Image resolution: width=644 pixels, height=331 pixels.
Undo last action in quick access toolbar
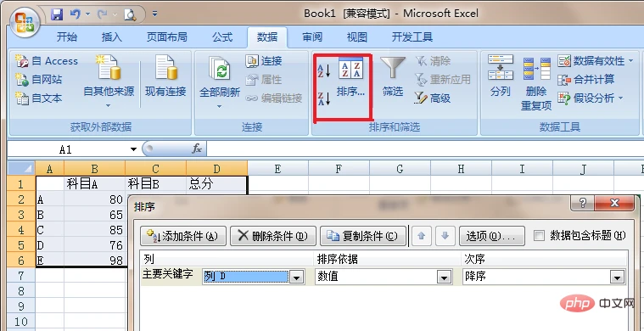[75, 14]
